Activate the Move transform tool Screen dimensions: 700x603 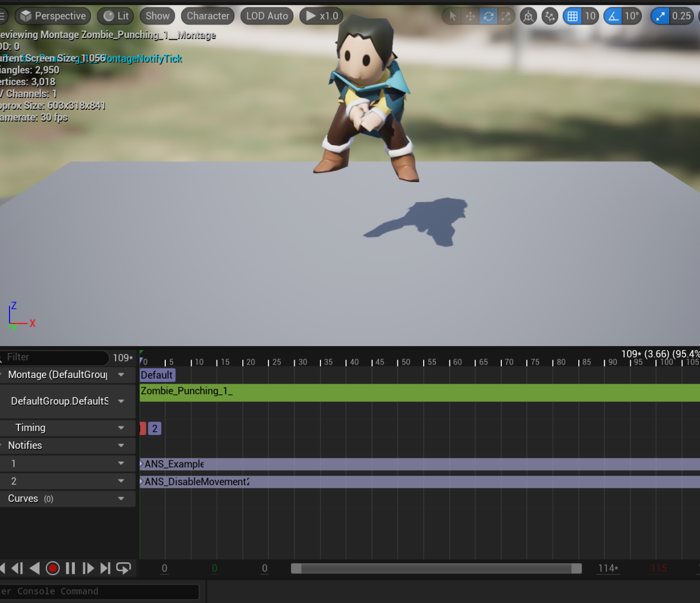tap(471, 16)
